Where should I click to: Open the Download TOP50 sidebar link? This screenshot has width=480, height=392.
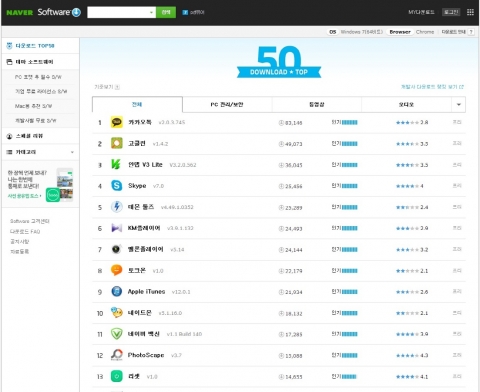pyautogui.click(x=35, y=46)
